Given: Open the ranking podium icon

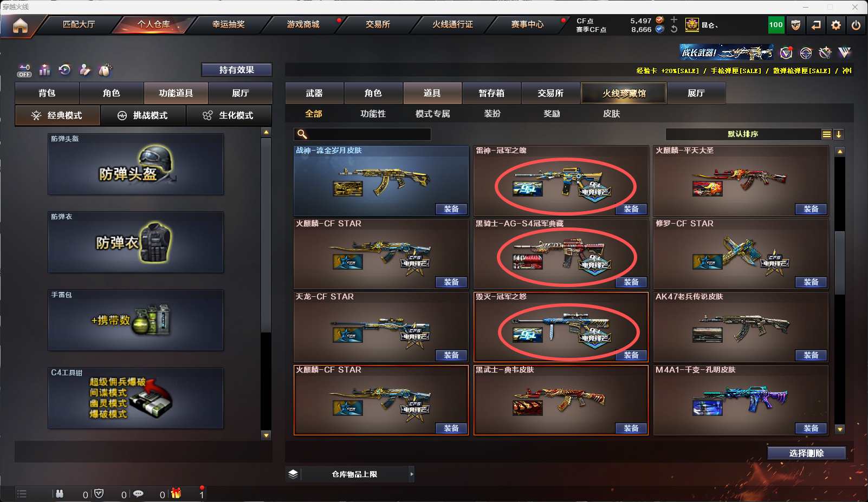Looking at the screenshot, I should (x=44, y=70).
